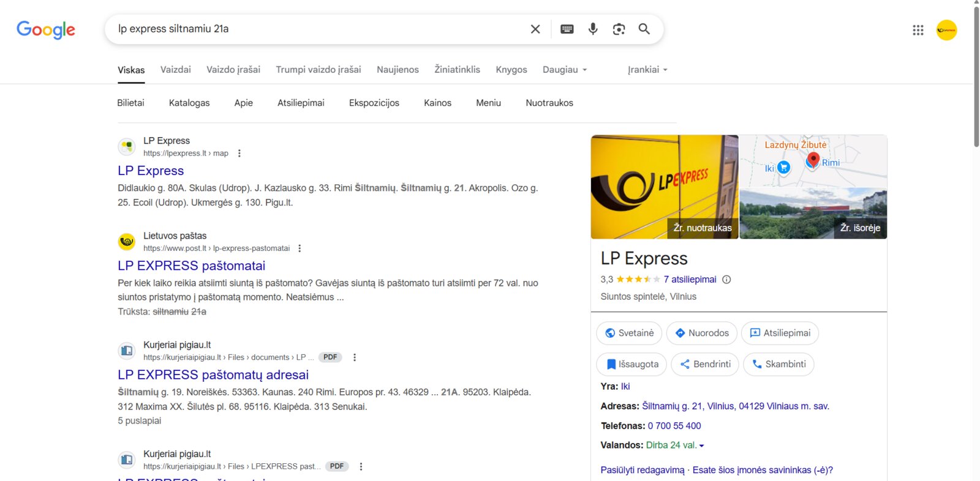Screen dimensions: 980x481
Task: Select the Katalogas filter chip
Action: point(189,103)
